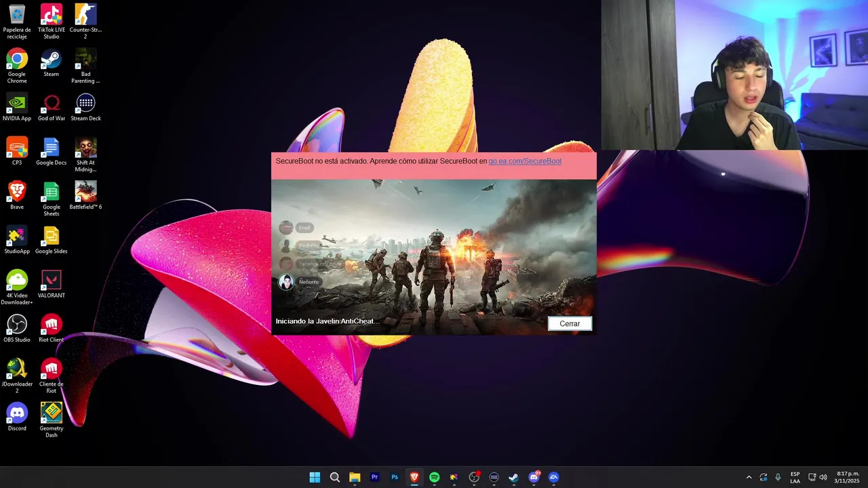Click the sync status tray icon
This screenshot has width=868, height=488.
click(x=764, y=477)
